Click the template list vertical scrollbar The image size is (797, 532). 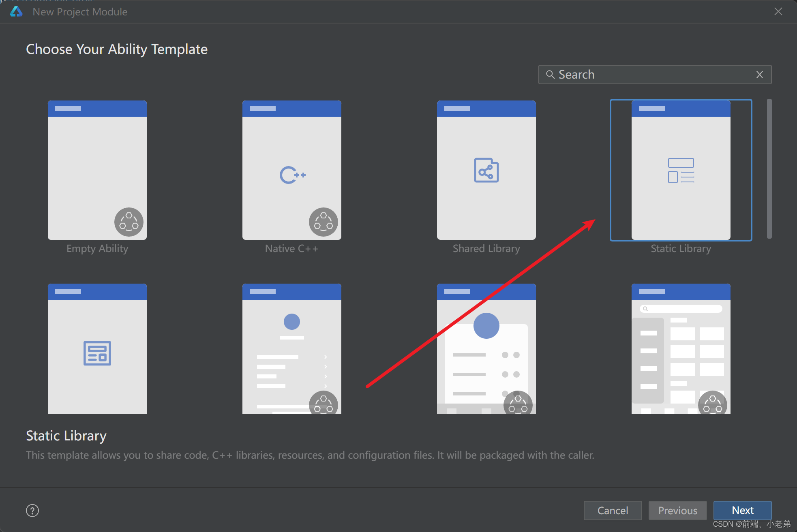(769, 169)
